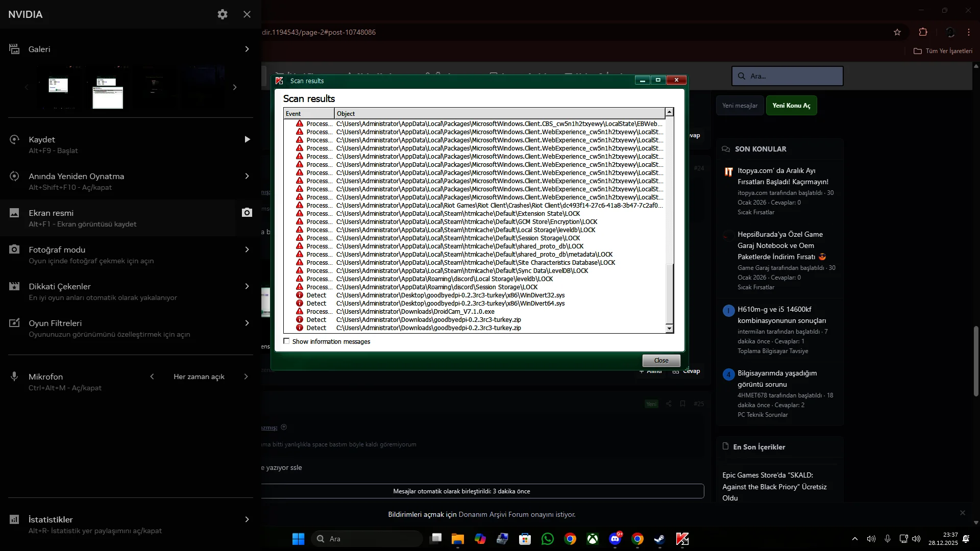Screen dimensions: 980x551
Task: Switch microphone mode with right arrow
Action: coord(246,377)
